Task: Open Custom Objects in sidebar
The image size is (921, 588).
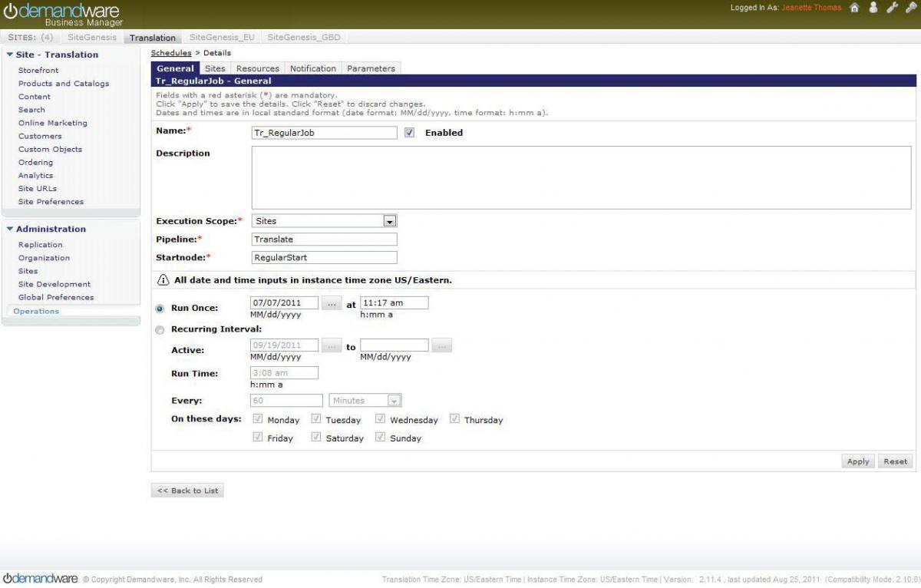Action: click(x=50, y=149)
